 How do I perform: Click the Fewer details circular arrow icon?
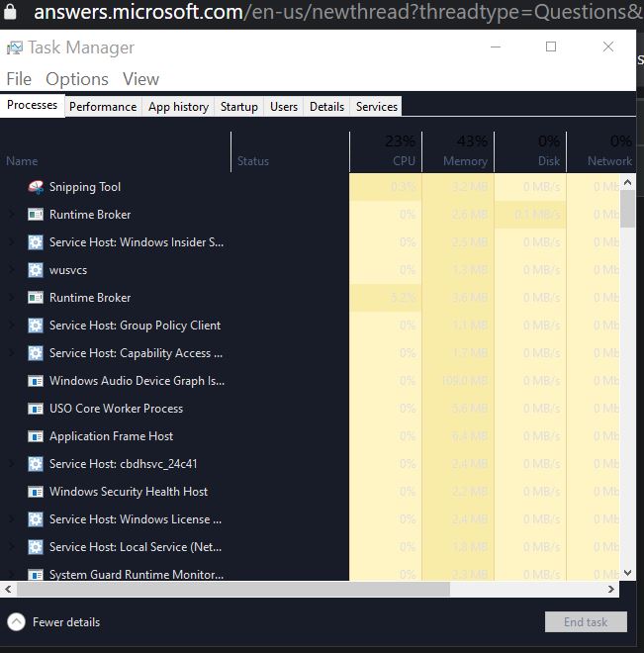[16, 622]
